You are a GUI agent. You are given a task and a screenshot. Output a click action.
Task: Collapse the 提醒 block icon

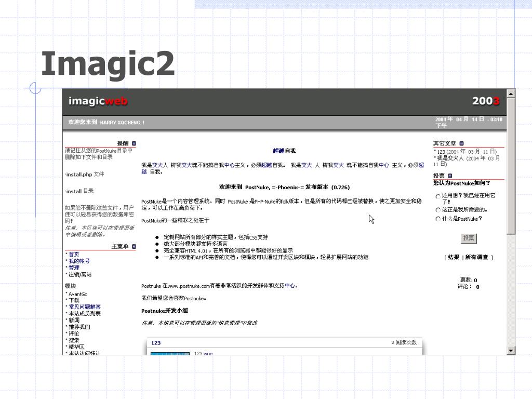(x=134, y=143)
